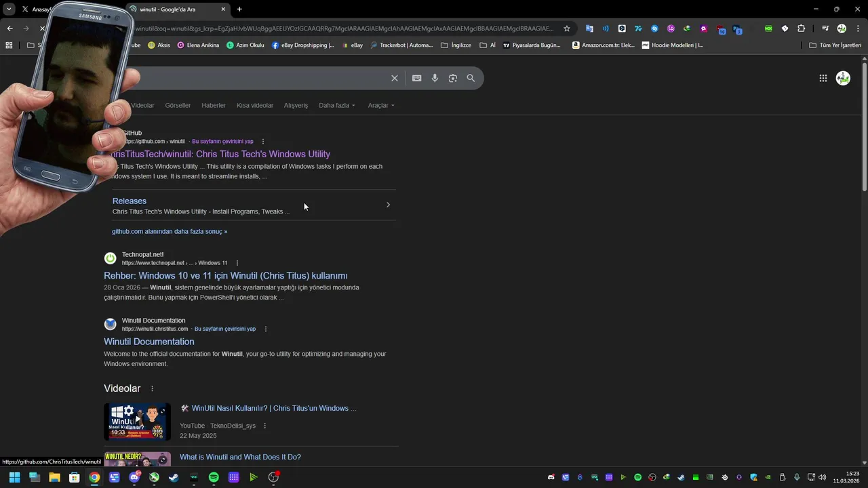Play the WinUtil Nasıl Kullanılır video thumbnail

(137, 422)
